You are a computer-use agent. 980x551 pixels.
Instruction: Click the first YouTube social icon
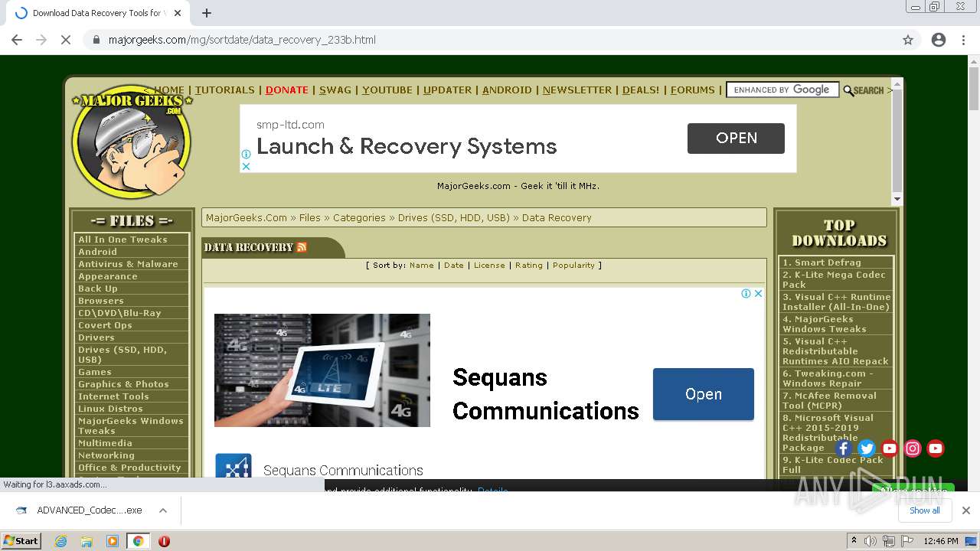coord(890,448)
